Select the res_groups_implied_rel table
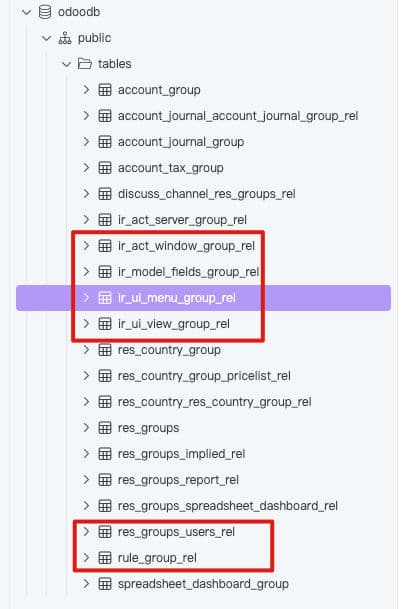418x609 pixels. pyautogui.click(x=181, y=454)
